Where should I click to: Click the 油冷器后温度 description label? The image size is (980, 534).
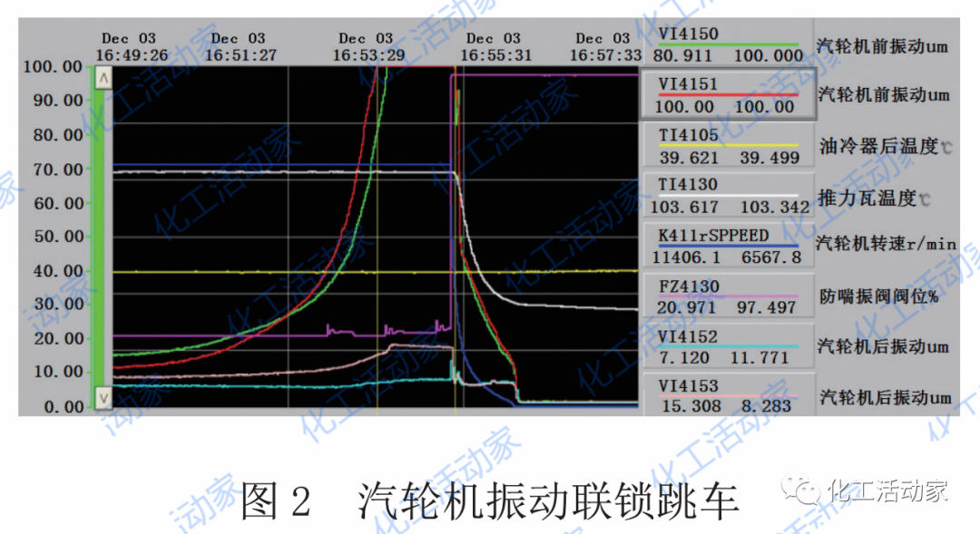[886, 147]
